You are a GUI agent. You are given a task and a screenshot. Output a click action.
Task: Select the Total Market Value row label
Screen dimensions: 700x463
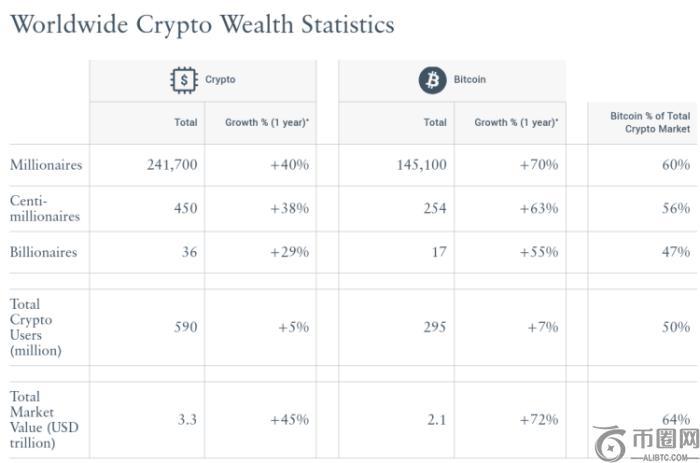[43, 419]
